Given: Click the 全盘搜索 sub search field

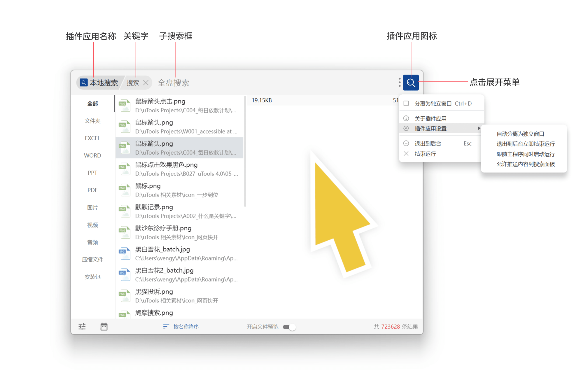Looking at the screenshot, I should [174, 83].
